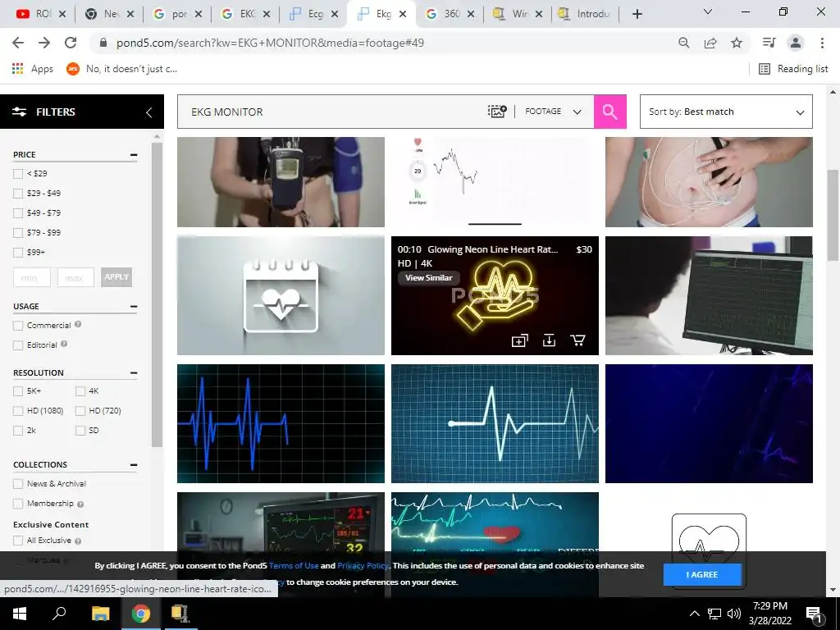Show hidden system tray icons

pyautogui.click(x=694, y=614)
